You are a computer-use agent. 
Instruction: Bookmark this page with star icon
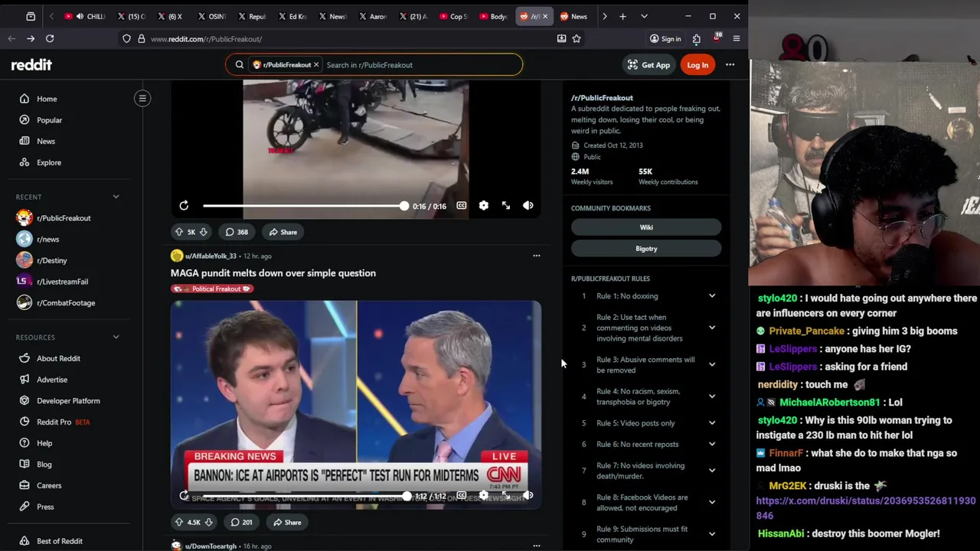click(577, 38)
